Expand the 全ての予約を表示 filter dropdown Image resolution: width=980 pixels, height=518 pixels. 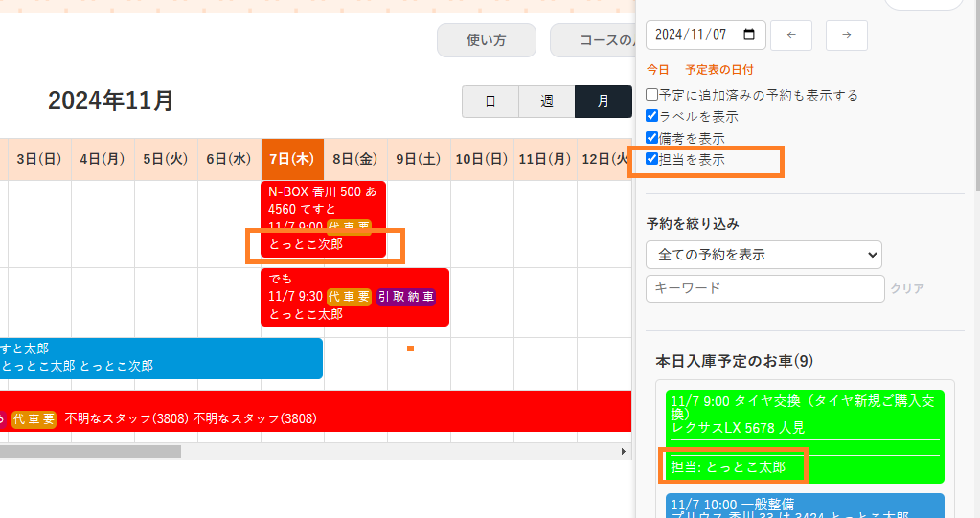(763, 255)
